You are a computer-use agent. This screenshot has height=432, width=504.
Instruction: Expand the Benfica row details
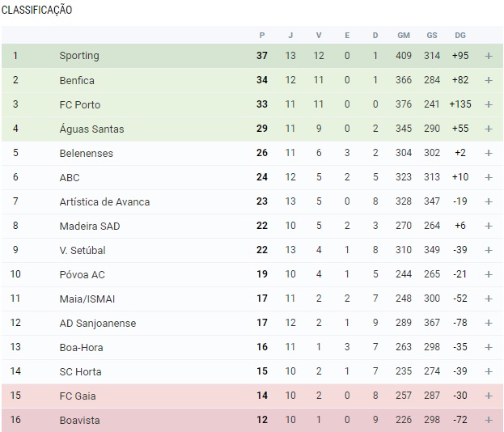coord(488,80)
